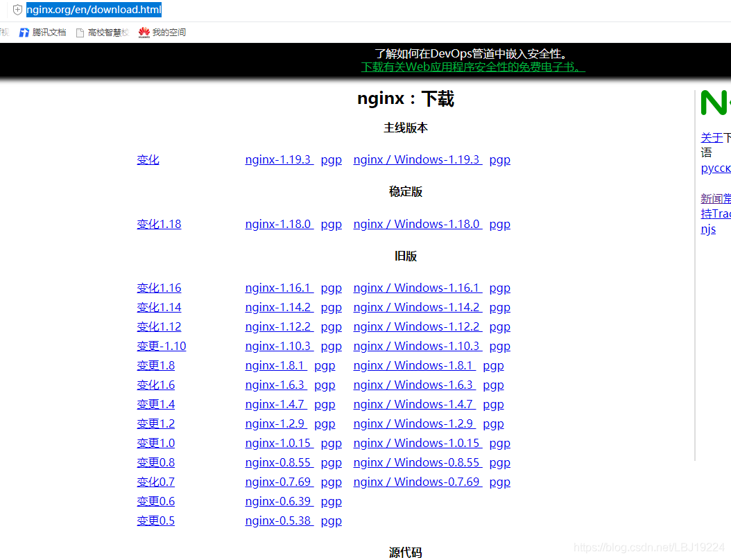Select the nginx.org URL address field

[x=94, y=10]
